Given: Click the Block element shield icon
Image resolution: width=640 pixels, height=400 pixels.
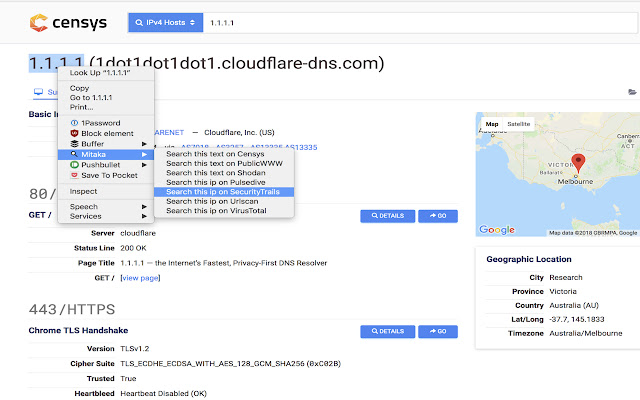Looking at the screenshot, I should [74, 133].
